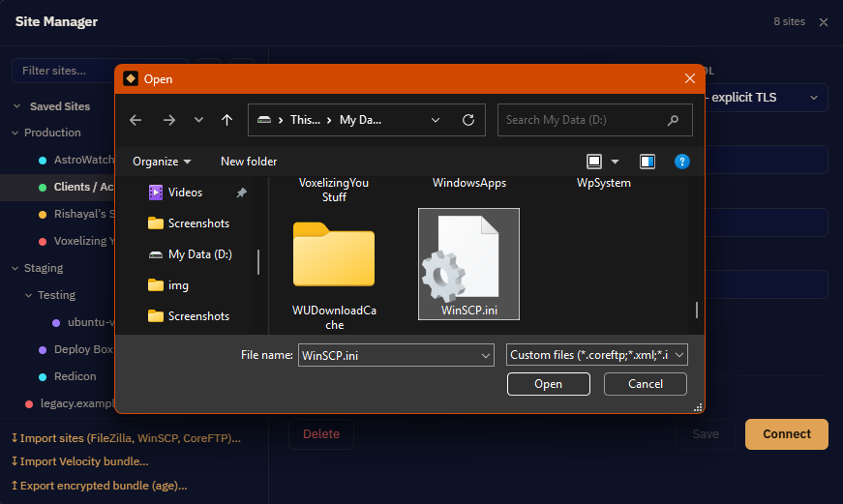Select the Clients / Ac site entry
This screenshot has width=843, height=504.
(x=58, y=187)
